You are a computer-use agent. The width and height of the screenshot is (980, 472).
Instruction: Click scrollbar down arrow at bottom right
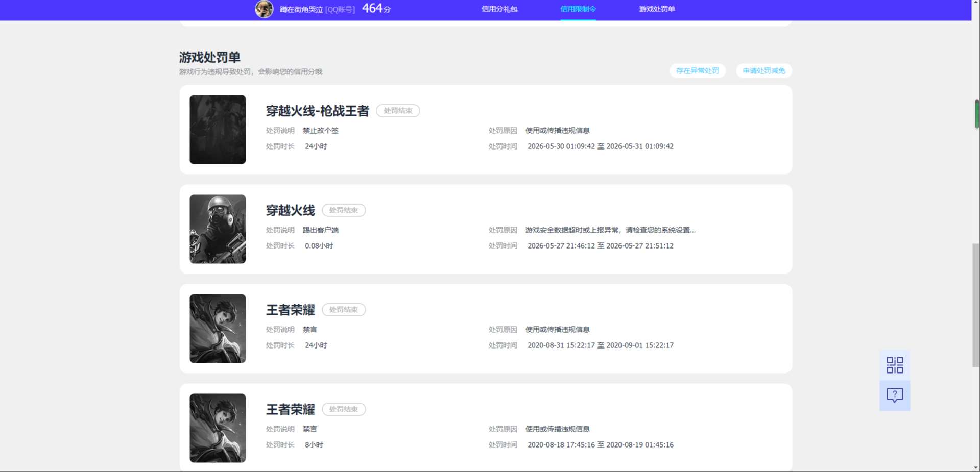(976, 467)
